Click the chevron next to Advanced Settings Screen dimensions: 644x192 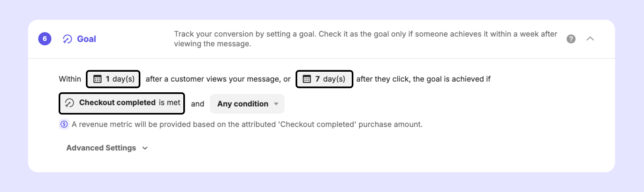145,148
